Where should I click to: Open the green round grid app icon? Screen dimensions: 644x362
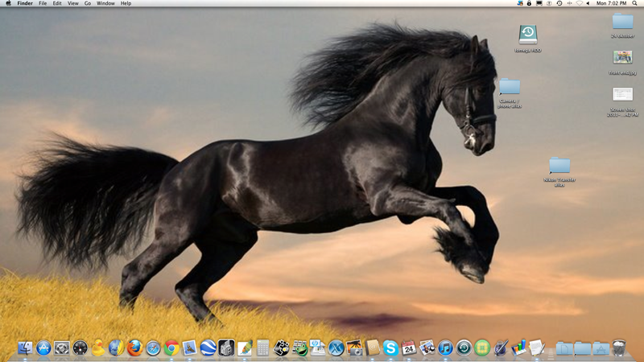pyautogui.click(x=482, y=348)
